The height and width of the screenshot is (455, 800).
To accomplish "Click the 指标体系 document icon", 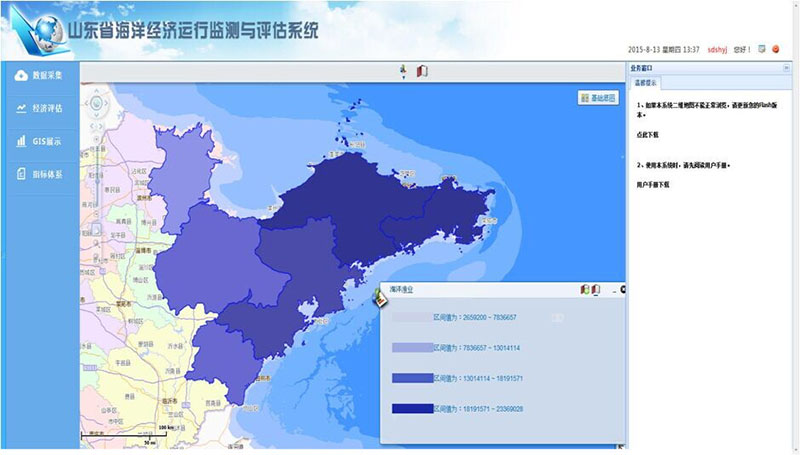I will [x=21, y=174].
